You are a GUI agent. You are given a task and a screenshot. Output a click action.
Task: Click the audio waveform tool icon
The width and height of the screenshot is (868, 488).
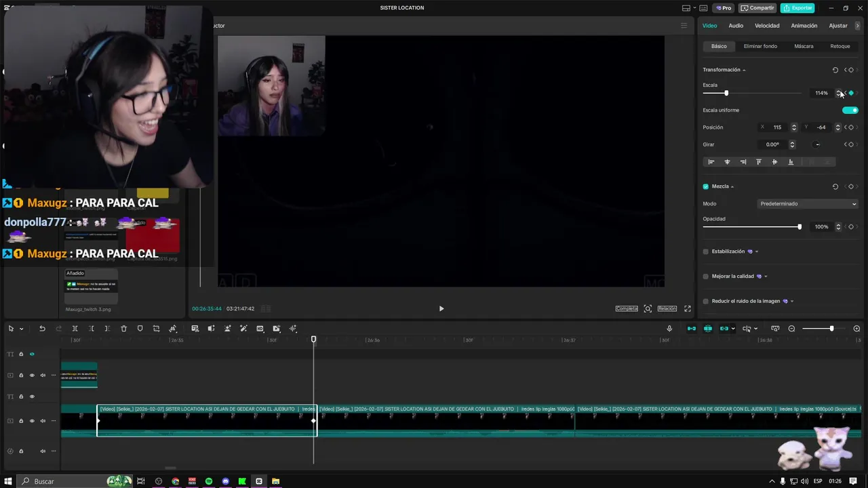pos(293,329)
